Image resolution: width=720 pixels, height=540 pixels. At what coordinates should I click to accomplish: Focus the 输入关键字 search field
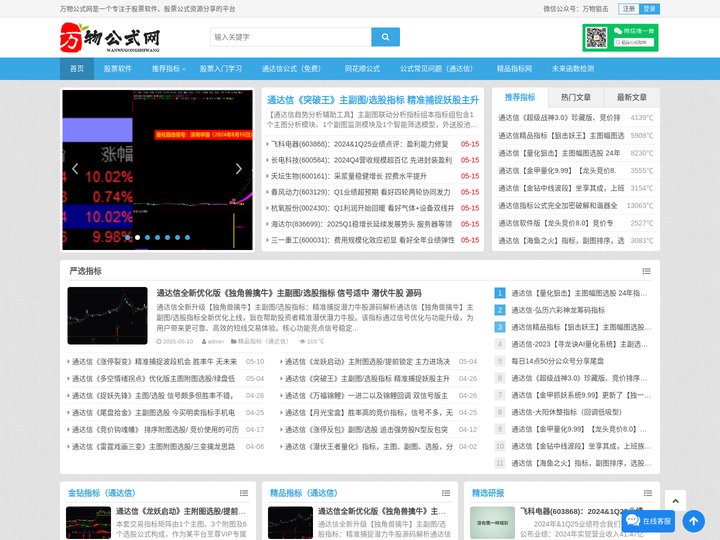coord(291,37)
